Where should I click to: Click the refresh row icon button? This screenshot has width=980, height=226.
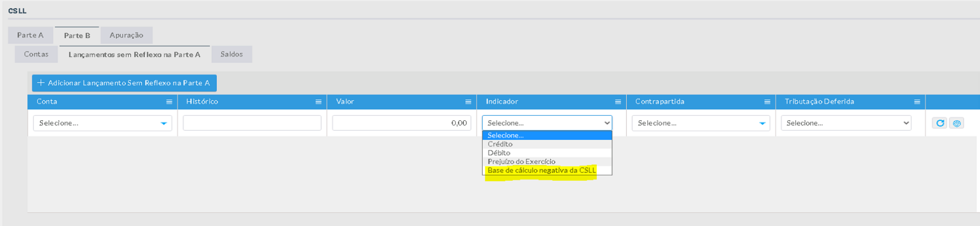click(940, 123)
